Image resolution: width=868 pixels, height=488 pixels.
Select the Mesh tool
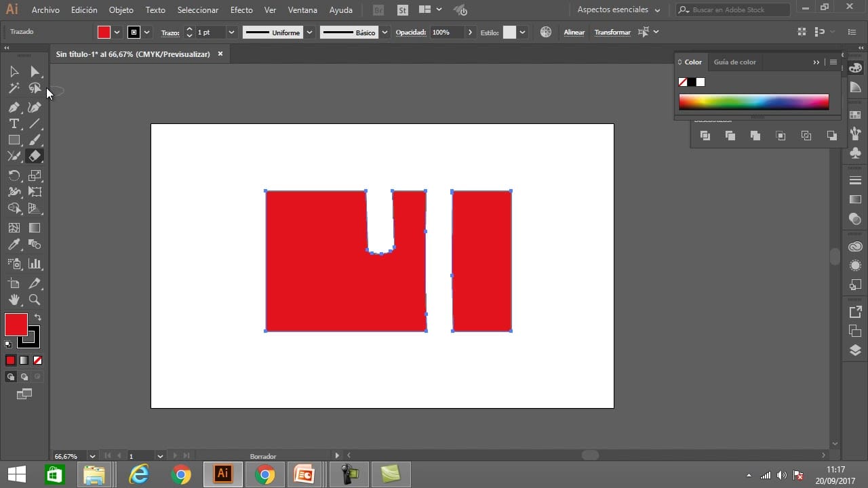pos(14,228)
